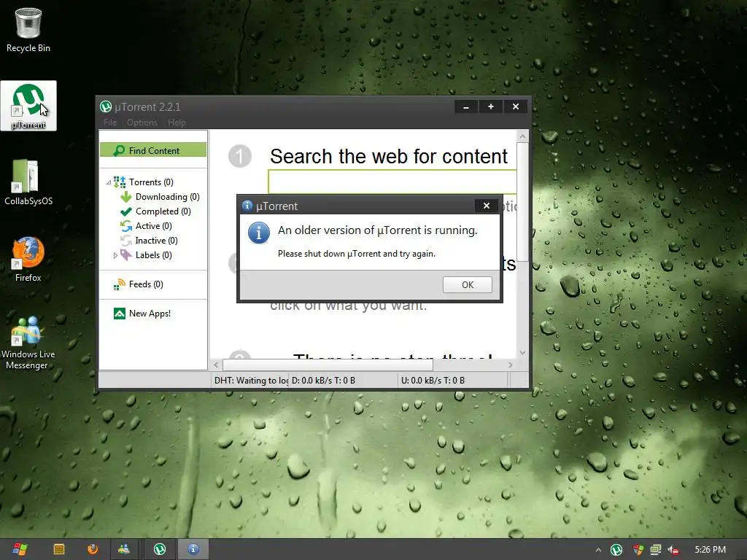Click the Completed checkmark icon

tap(125, 211)
